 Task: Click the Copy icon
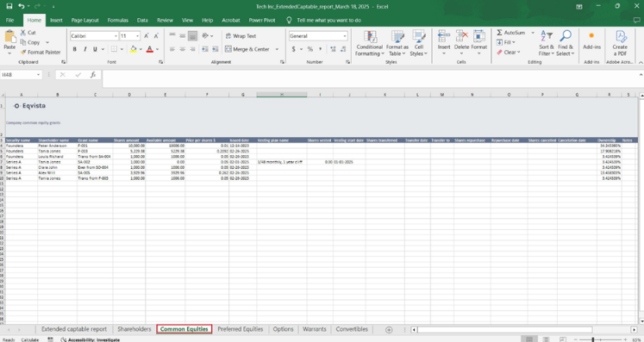click(23, 42)
